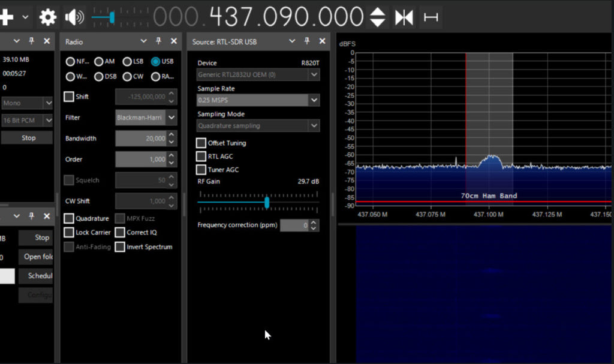Toggle the zoom width bar icon
The image size is (614, 364).
[x=431, y=17]
